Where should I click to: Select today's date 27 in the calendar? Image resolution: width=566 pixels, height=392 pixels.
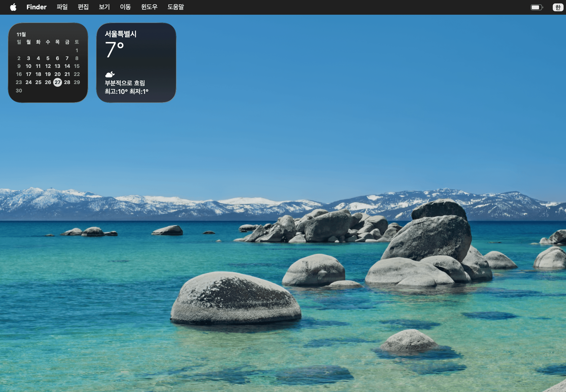[58, 82]
